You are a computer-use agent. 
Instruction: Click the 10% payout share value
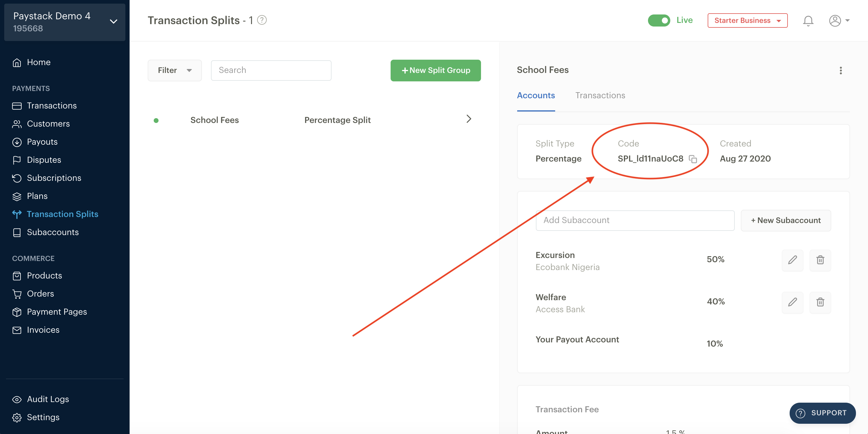click(x=715, y=344)
